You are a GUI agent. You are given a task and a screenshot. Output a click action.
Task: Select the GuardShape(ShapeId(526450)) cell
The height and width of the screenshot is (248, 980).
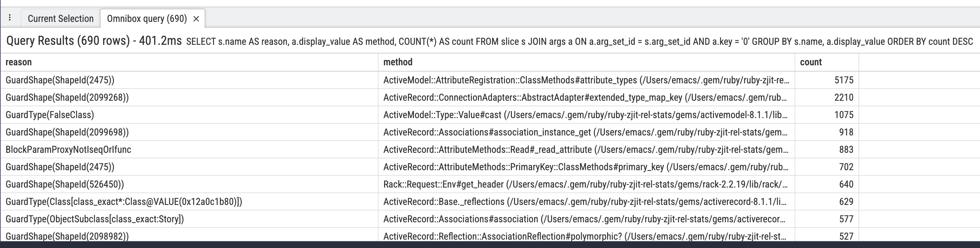[65, 184]
